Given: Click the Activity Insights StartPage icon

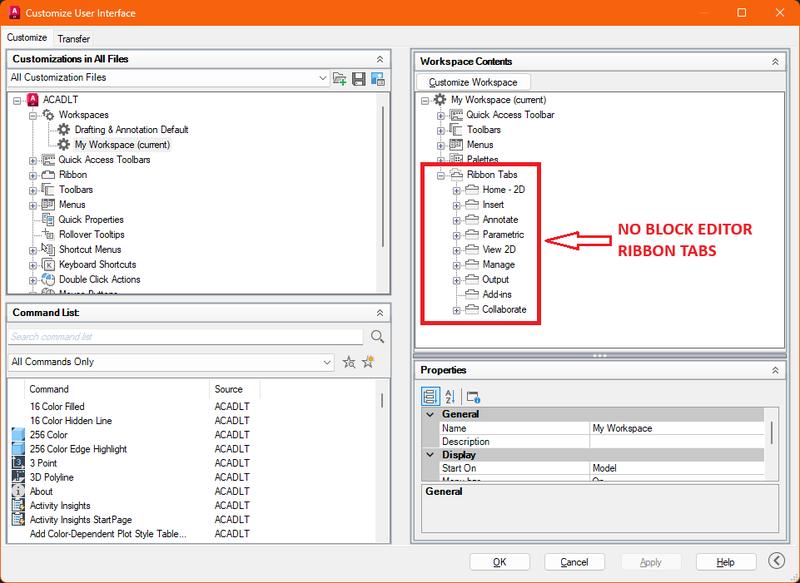Looking at the screenshot, I should click(18, 519).
